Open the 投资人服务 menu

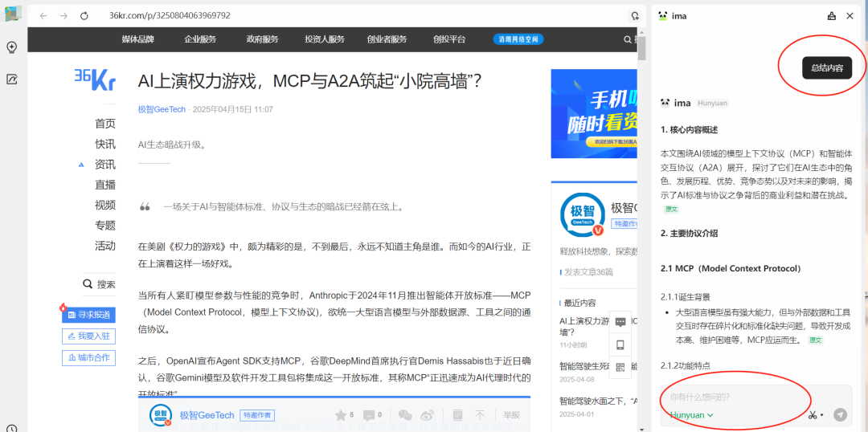325,39
